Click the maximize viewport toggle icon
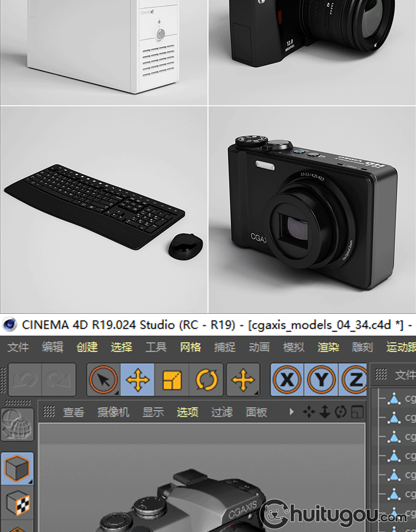Screen dimensions: 416x532 coord(358,412)
